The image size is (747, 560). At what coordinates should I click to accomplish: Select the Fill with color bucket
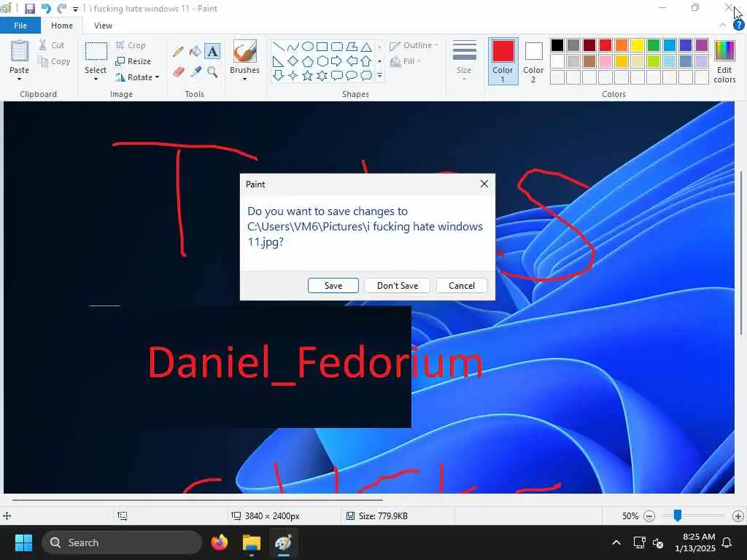pos(196,52)
